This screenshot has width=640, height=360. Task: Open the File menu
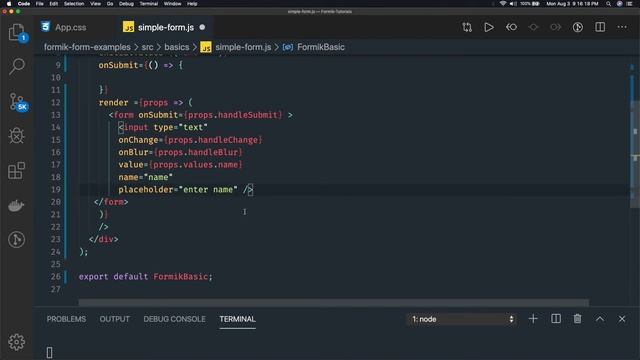pos(40,4)
